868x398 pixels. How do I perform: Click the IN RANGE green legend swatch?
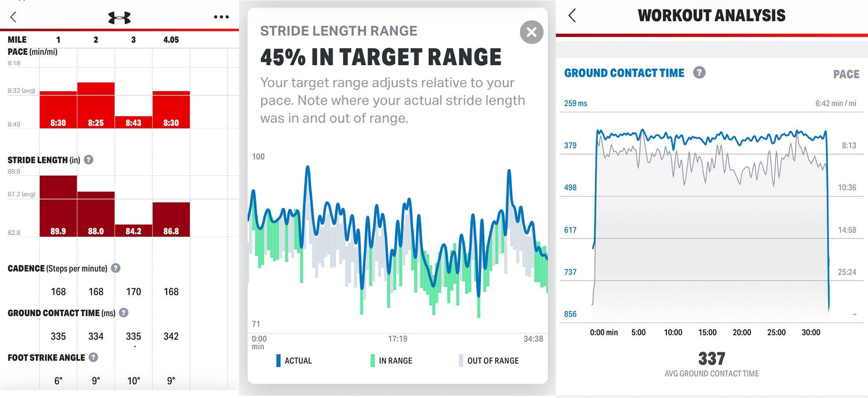(373, 361)
